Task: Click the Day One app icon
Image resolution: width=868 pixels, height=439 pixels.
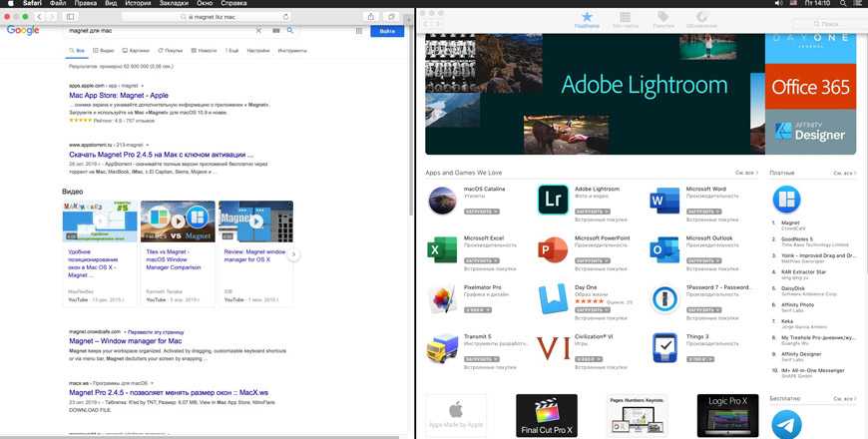Action: pos(553,298)
